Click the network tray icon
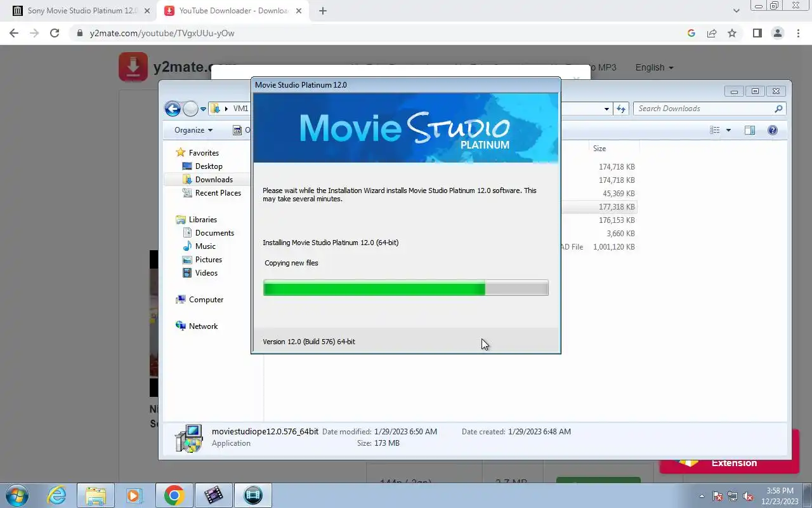This screenshot has height=508, width=812. pos(733,496)
